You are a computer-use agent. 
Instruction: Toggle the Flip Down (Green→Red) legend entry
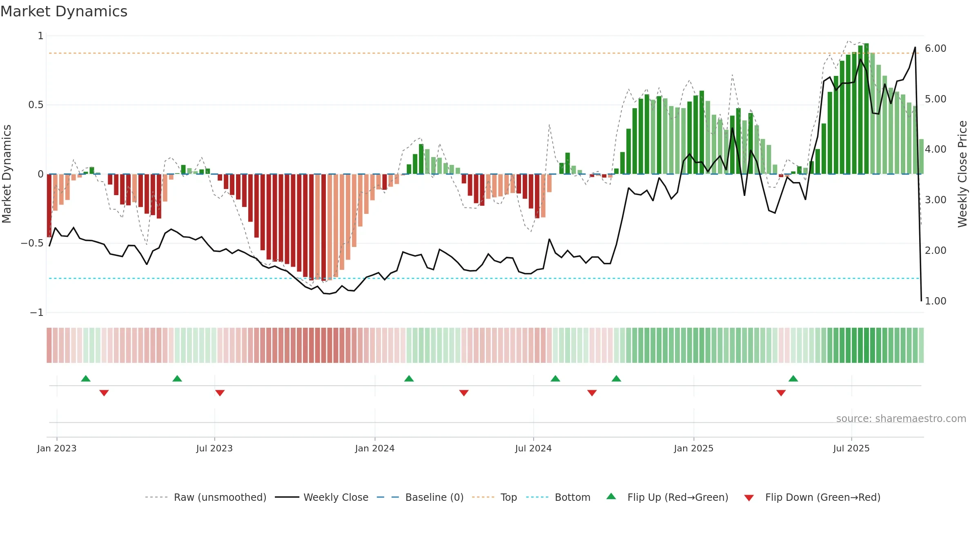click(x=812, y=497)
